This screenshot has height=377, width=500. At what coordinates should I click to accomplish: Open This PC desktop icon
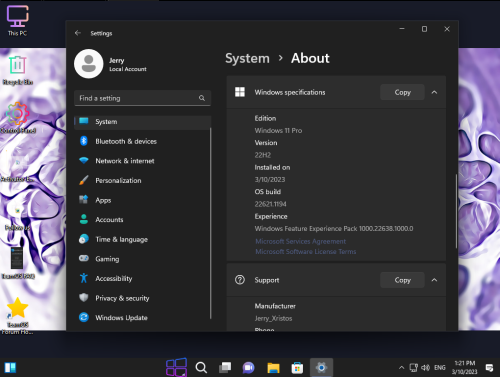tap(17, 21)
